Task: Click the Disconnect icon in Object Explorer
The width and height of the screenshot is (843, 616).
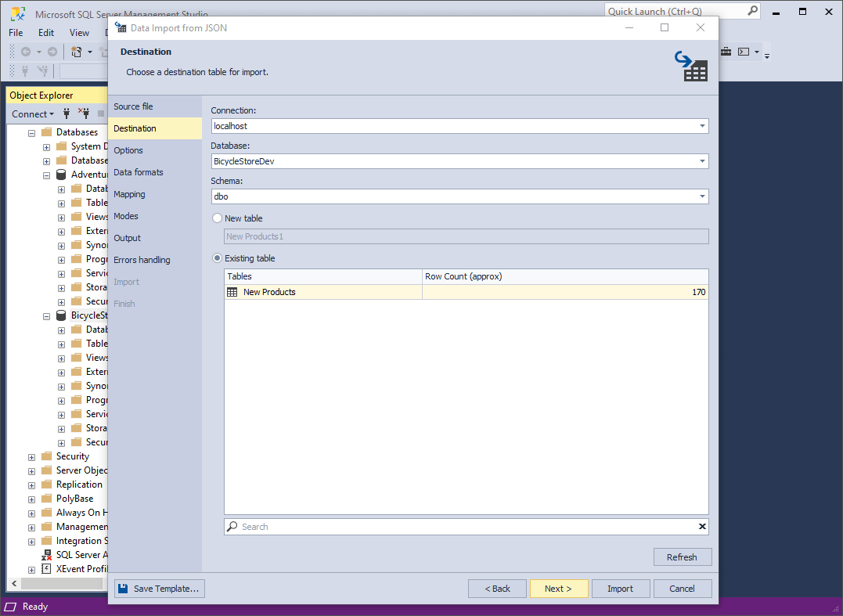Action: click(x=84, y=113)
